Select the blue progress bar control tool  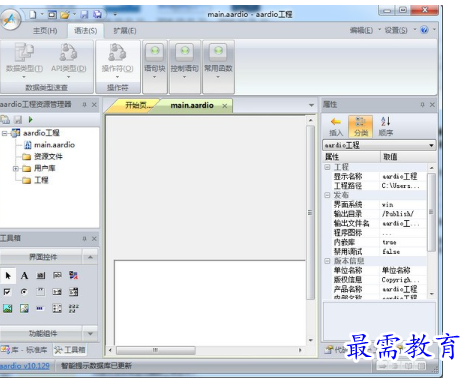pyautogui.click(x=40, y=308)
